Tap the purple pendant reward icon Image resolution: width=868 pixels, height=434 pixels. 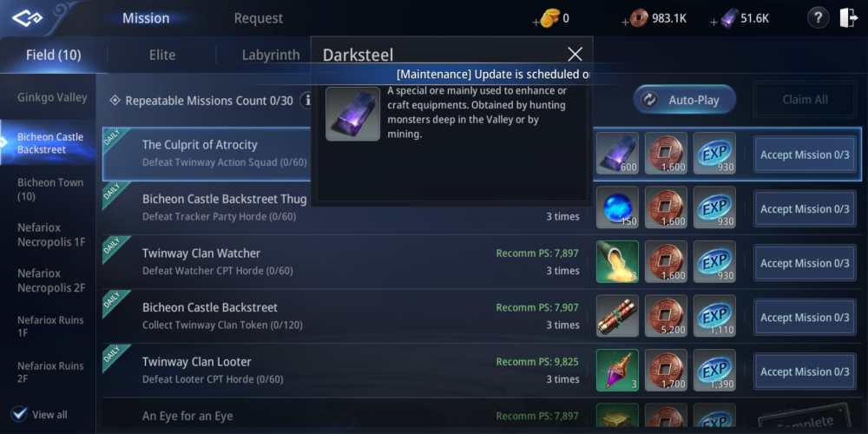[x=617, y=371]
